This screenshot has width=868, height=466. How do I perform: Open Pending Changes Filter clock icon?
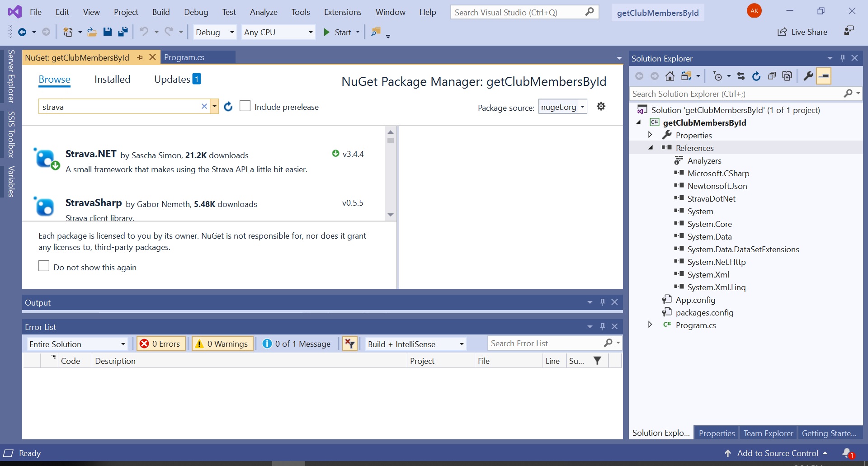(x=717, y=76)
